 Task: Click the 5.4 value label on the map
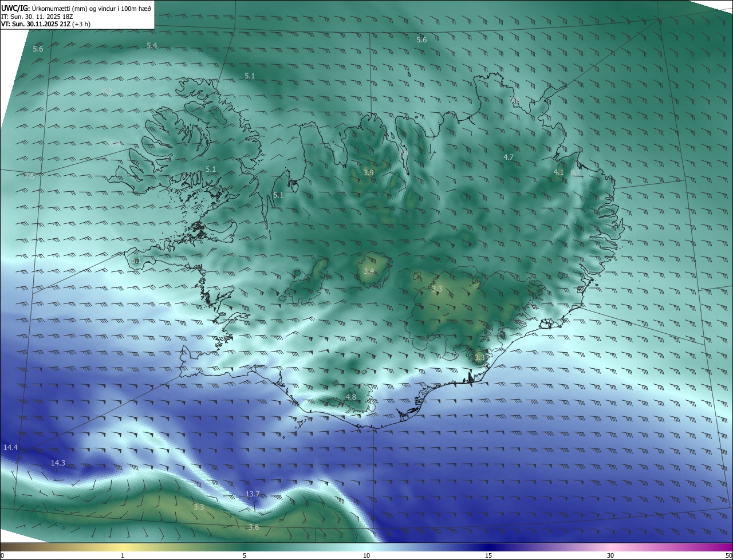(x=152, y=45)
